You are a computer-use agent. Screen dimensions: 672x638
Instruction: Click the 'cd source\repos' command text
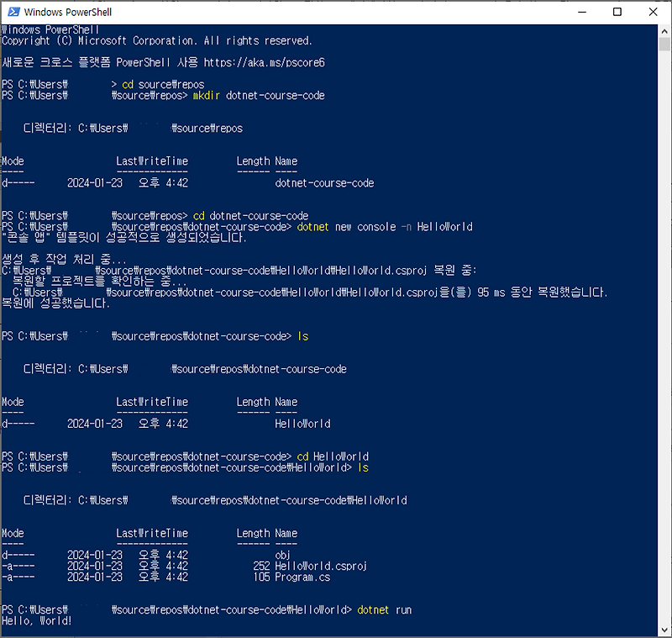pos(163,84)
